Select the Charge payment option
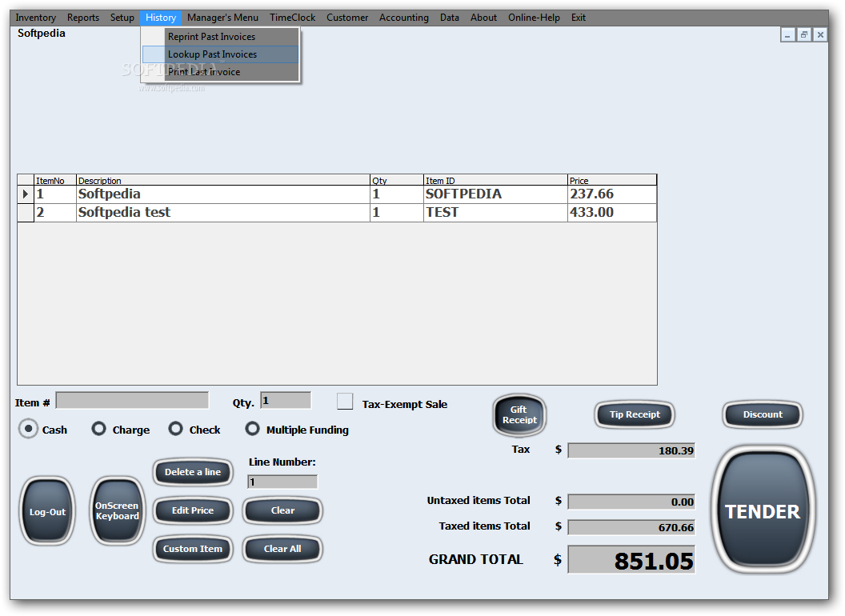 pos(98,429)
